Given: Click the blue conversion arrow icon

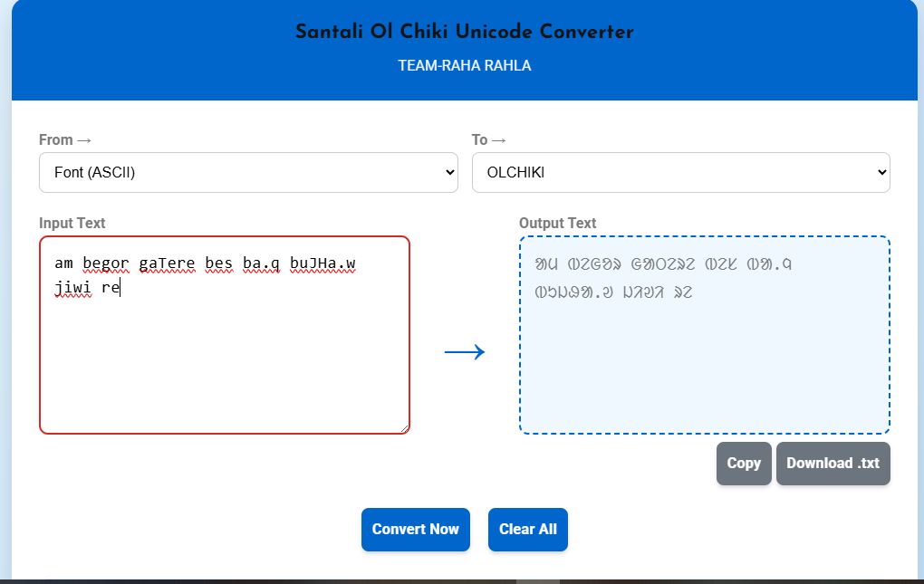Looking at the screenshot, I should (465, 351).
